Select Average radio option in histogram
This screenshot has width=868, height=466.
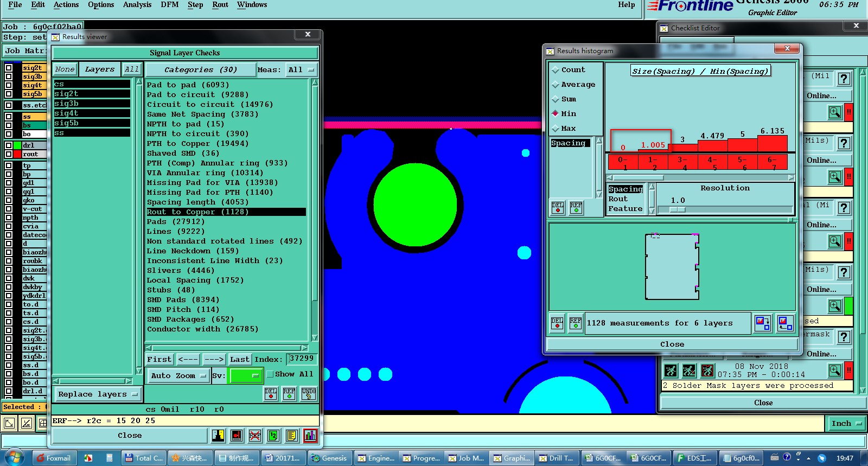(556, 85)
